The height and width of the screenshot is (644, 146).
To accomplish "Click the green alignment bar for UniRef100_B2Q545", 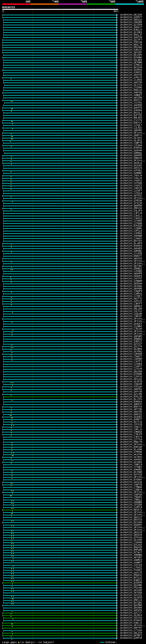I will click(x=60, y=583).
